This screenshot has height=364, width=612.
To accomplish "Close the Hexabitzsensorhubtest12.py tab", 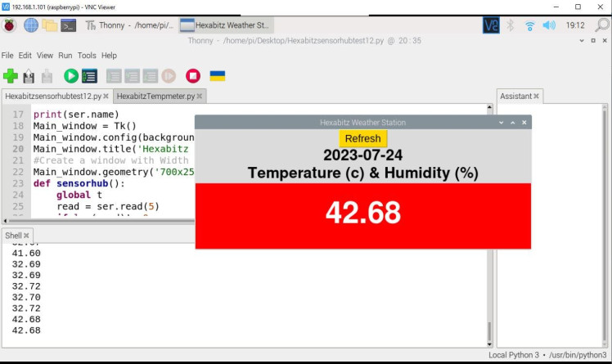I will pyautogui.click(x=106, y=96).
